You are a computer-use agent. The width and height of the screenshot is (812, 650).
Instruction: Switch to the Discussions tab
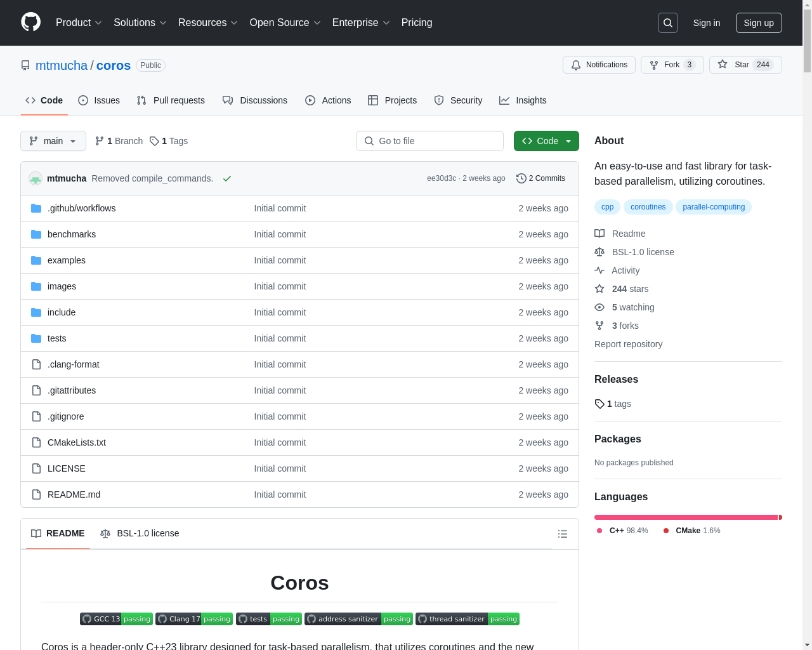pyautogui.click(x=255, y=100)
